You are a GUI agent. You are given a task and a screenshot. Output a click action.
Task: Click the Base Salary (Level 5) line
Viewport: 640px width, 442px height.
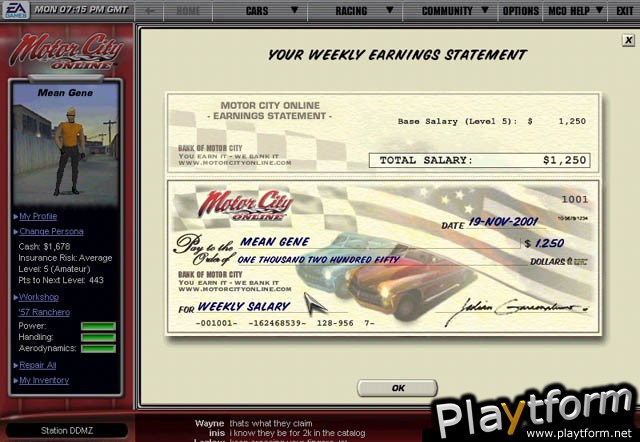pos(492,121)
